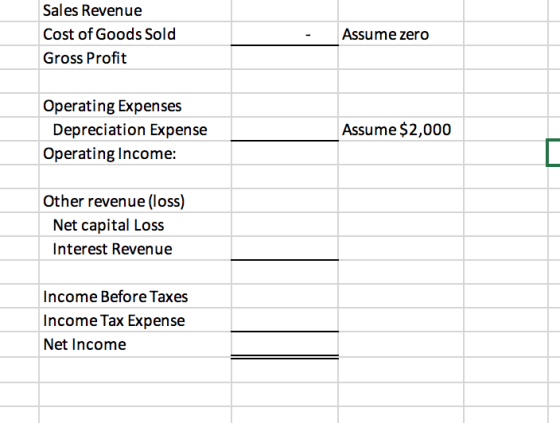Select the 'Net capital Loss' cell
560x423 pixels.
tap(135, 225)
